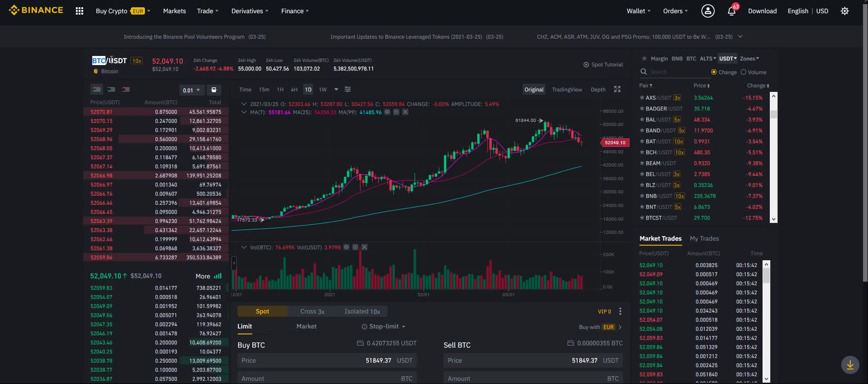Open the Orders dropdown
This screenshot has width=868, height=384.
point(675,11)
